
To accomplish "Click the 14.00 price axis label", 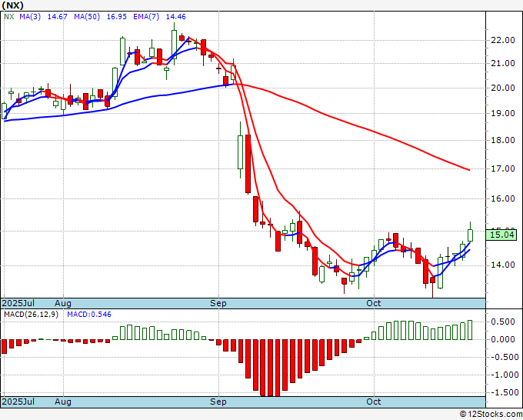I will (503, 265).
